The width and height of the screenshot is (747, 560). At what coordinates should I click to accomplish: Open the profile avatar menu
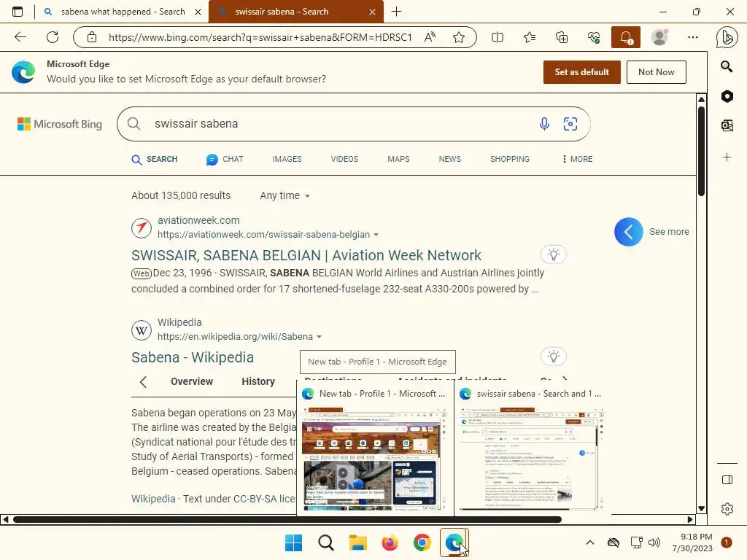(x=659, y=37)
